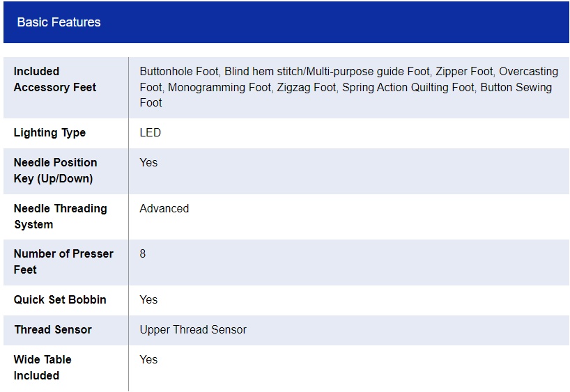Click the Zipper Foot text in accessory list
Viewport: 570px width, 392px height.
pyautogui.click(x=464, y=72)
